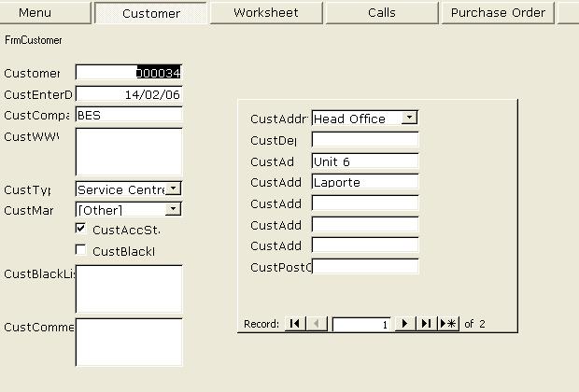Open the Purchase Order section
This screenshot has height=392, width=579.
tap(498, 13)
